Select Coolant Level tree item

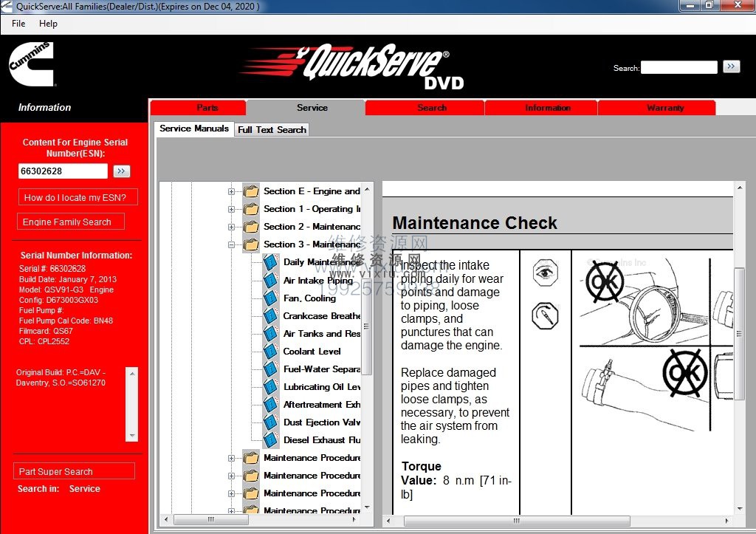(x=312, y=351)
